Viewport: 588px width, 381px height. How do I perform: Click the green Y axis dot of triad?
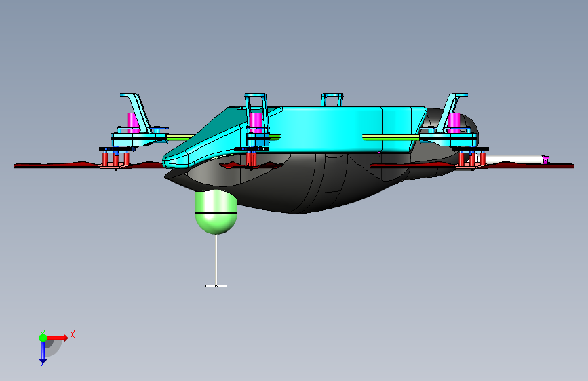click(x=43, y=338)
